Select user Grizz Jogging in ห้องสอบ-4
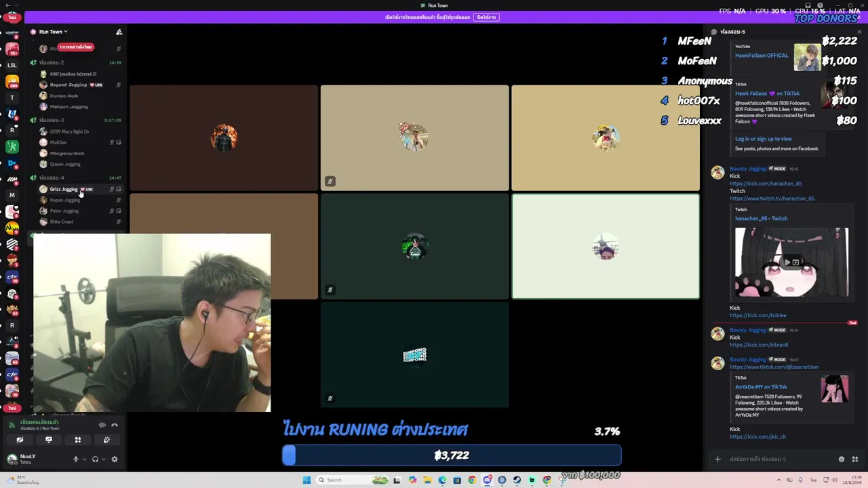This screenshot has height=488, width=868. pyautogui.click(x=64, y=189)
